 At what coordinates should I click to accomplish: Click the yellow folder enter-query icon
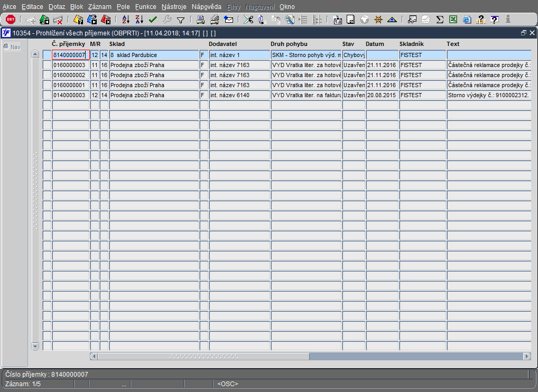tap(78, 20)
